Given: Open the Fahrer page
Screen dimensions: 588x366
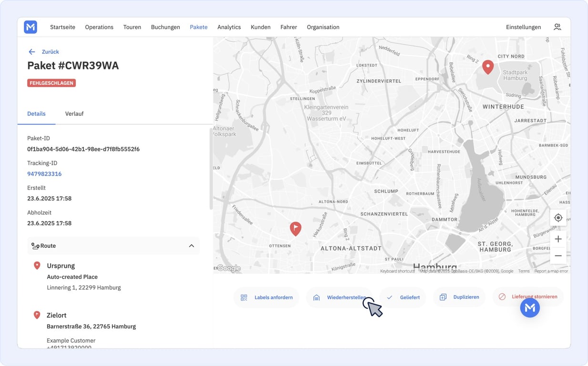Looking at the screenshot, I should tap(289, 27).
